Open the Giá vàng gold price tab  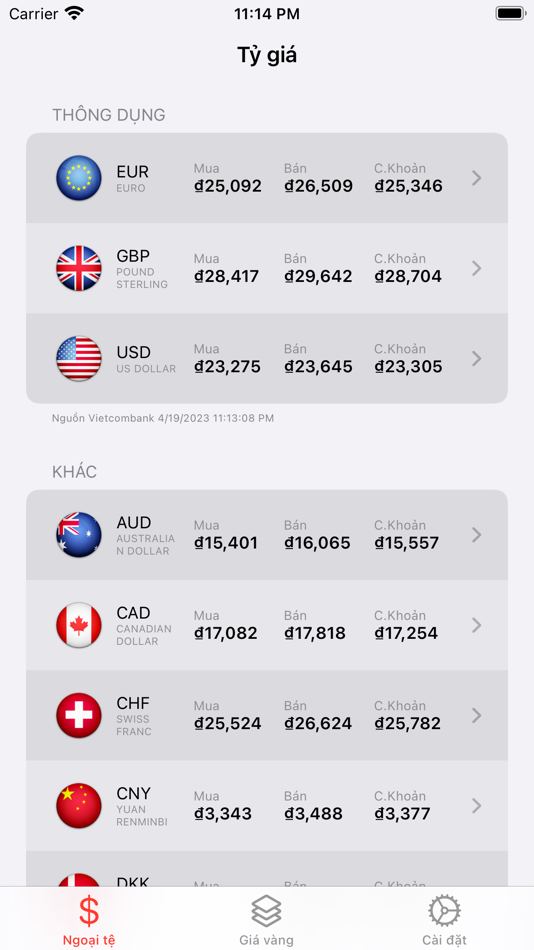pyautogui.click(x=267, y=920)
